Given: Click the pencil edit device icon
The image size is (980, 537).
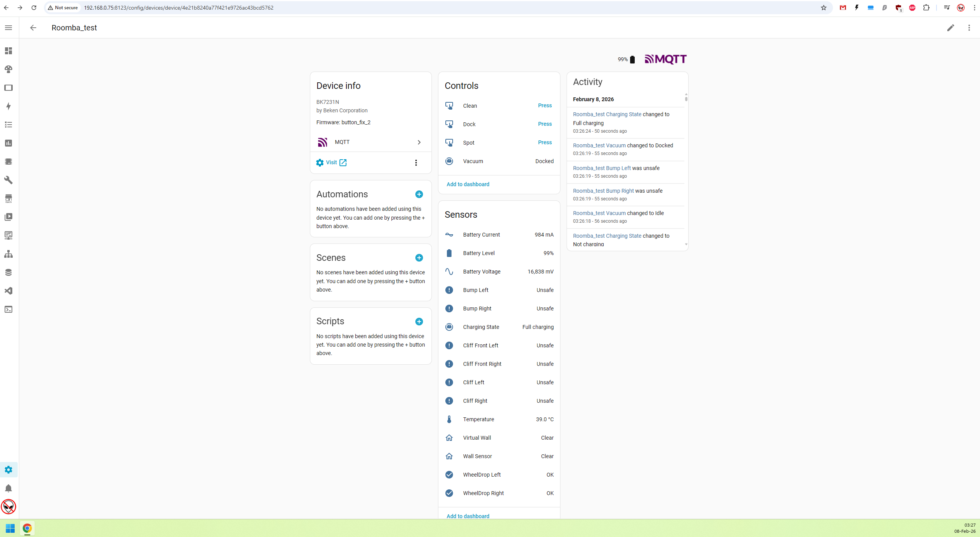Looking at the screenshot, I should tap(950, 28).
